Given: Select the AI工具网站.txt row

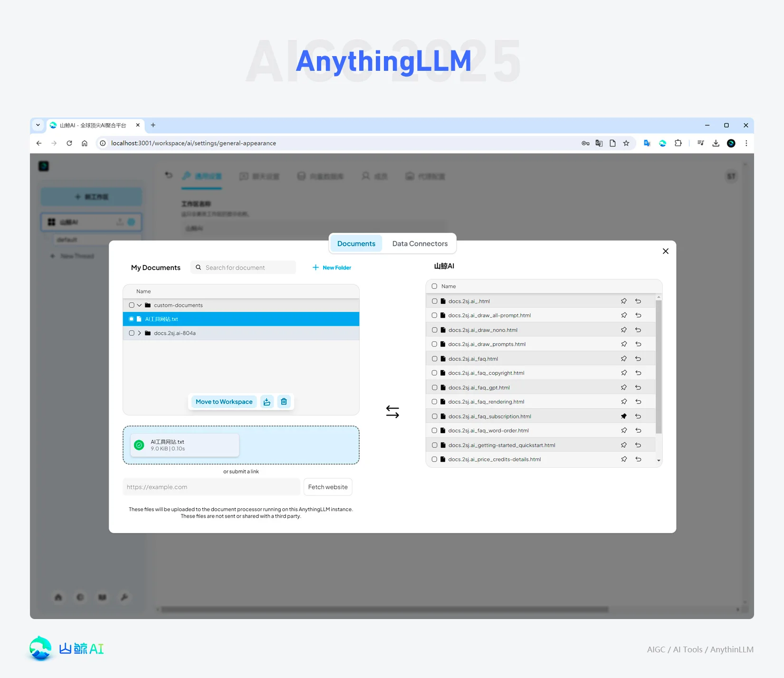Looking at the screenshot, I should 241,319.
